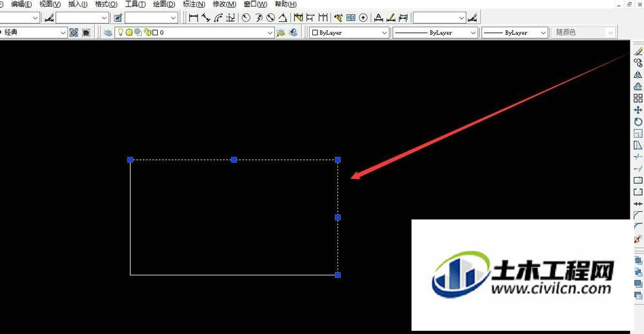Toggle layer 0 viewport freeze icon
The image size is (644, 334).
click(138, 32)
